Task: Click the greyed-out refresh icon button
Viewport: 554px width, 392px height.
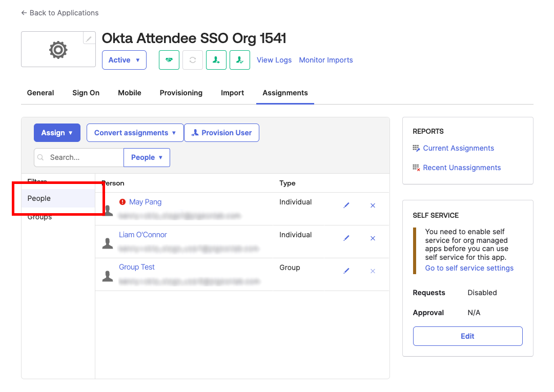Action: (193, 60)
